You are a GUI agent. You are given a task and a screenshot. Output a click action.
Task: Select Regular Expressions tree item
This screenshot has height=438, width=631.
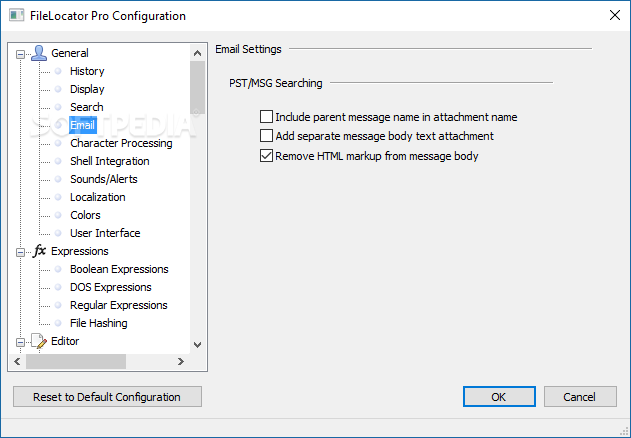(x=118, y=305)
